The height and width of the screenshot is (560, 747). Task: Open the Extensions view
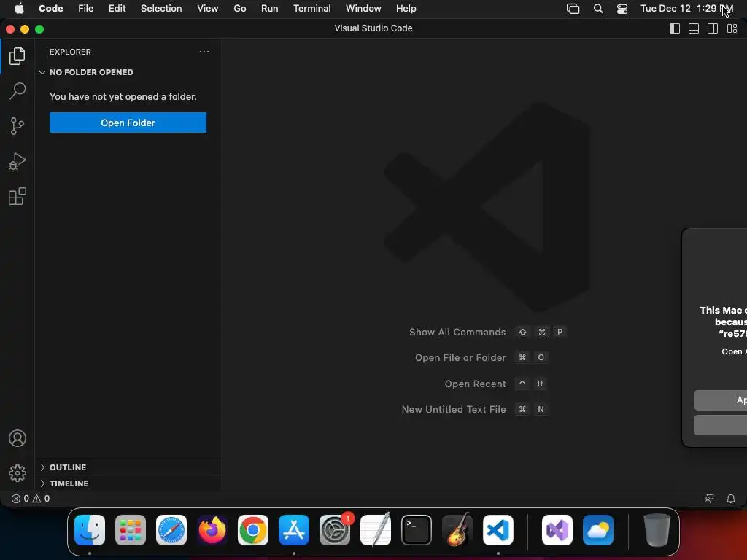tap(18, 196)
